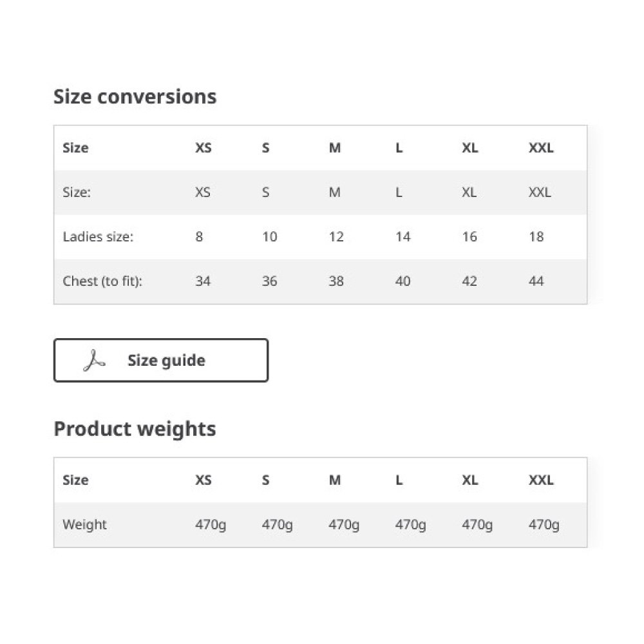
Task: Open the Size guide button
Action: (161, 360)
